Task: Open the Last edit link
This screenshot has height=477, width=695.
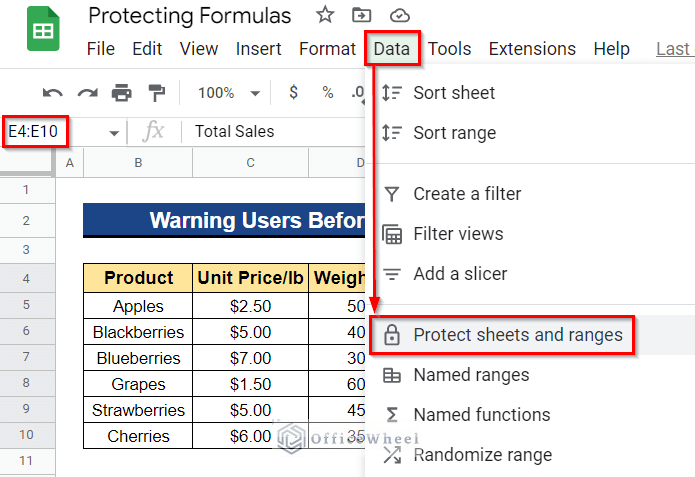Action: pyautogui.click(x=675, y=49)
